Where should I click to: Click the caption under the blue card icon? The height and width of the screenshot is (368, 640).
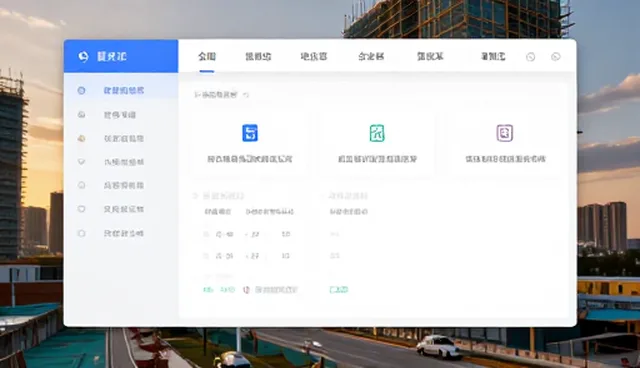pyautogui.click(x=250, y=159)
